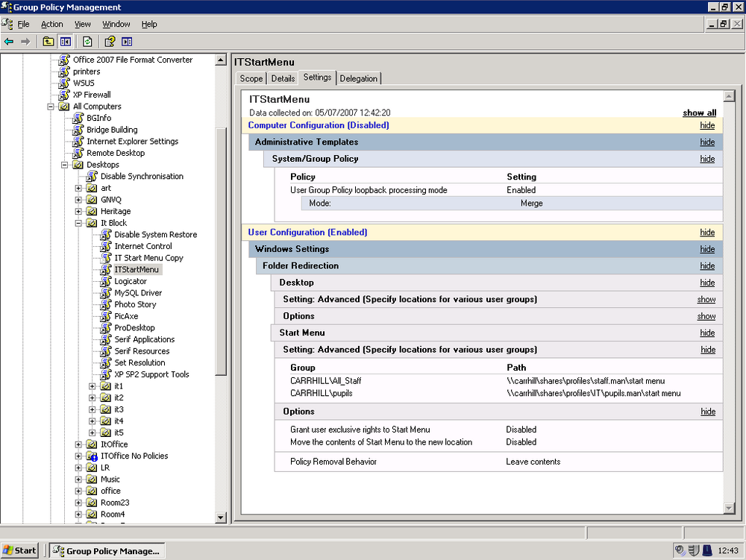Click the Remote Desktop GPO icon

[x=78, y=153]
